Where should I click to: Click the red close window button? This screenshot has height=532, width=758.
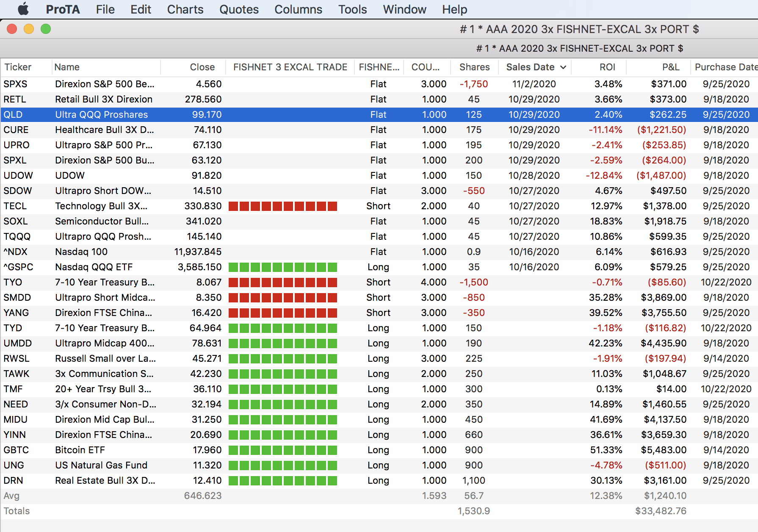click(12, 29)
